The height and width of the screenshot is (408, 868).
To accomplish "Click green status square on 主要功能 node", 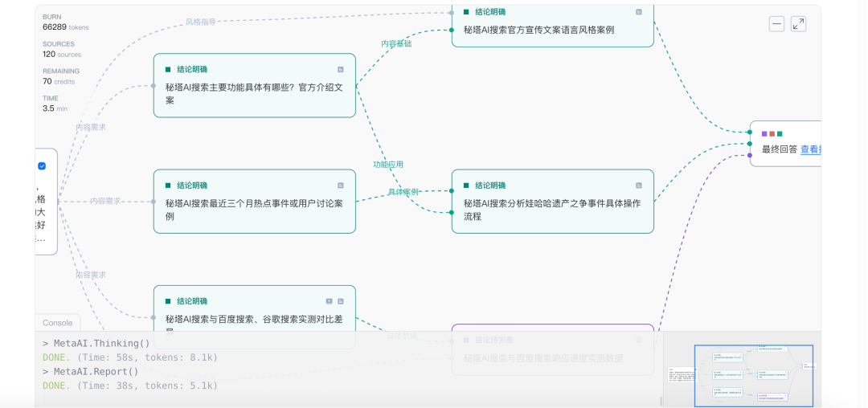I will pyautogui.click(x=168, y=70).
